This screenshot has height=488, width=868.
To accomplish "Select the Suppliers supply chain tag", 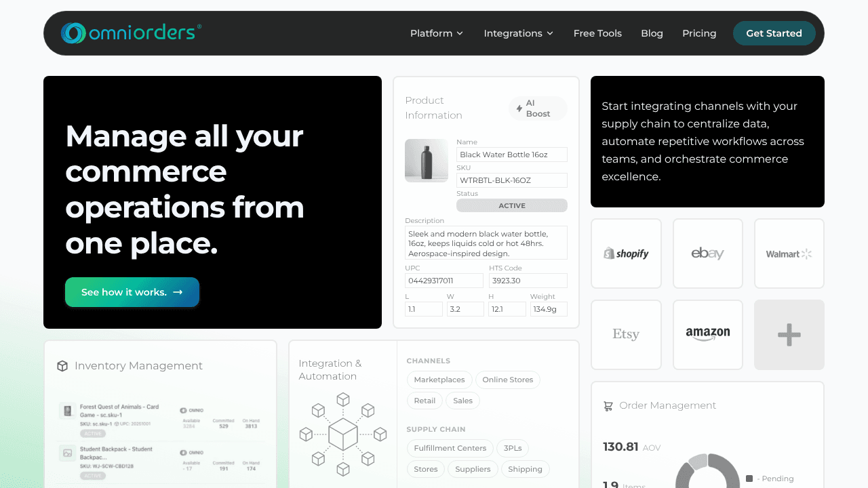I will pyautogui.click(x=473, y=469).
